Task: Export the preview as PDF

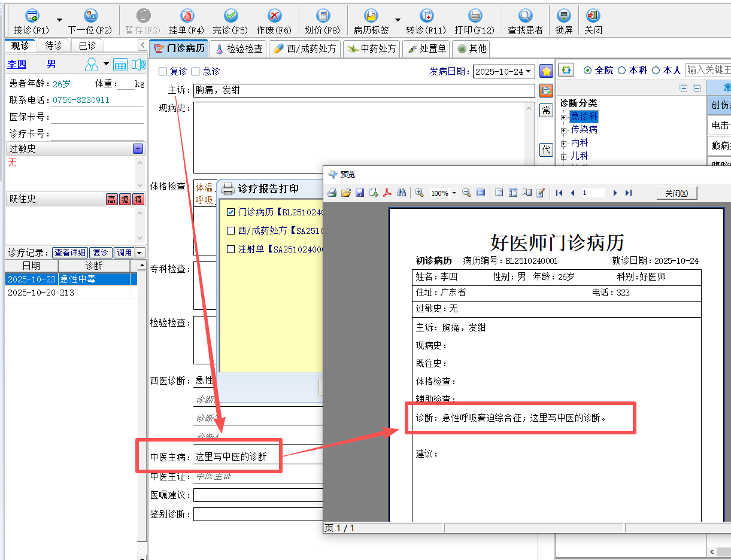Action: click(387, 193)
